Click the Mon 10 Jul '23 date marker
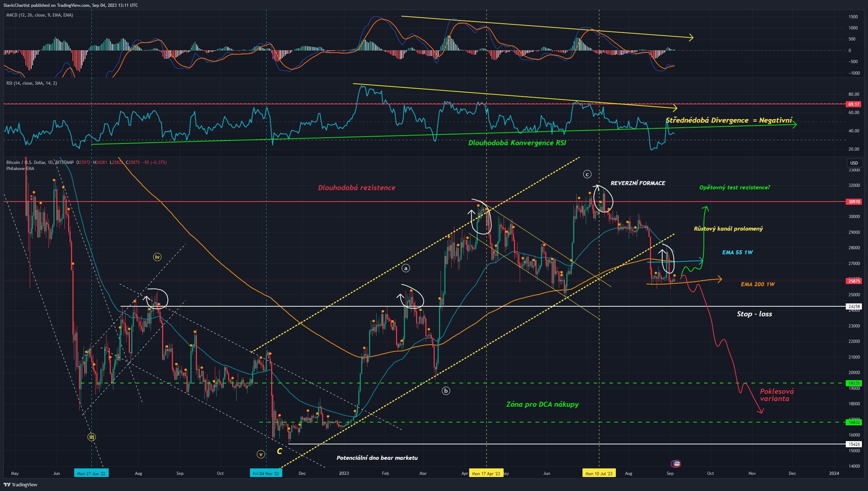Image resolution: width=868 pixels, height=491 pixels. (x=599, y=473)
